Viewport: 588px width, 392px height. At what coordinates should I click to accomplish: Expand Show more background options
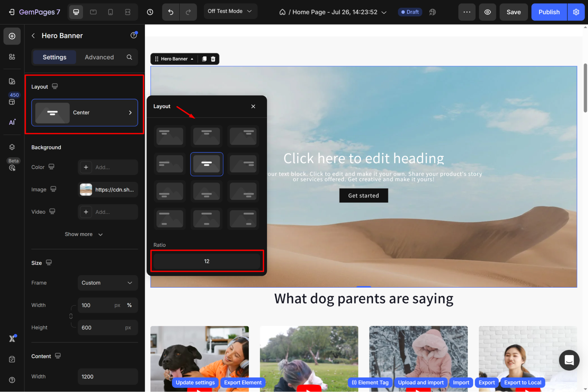pos(84,234)
